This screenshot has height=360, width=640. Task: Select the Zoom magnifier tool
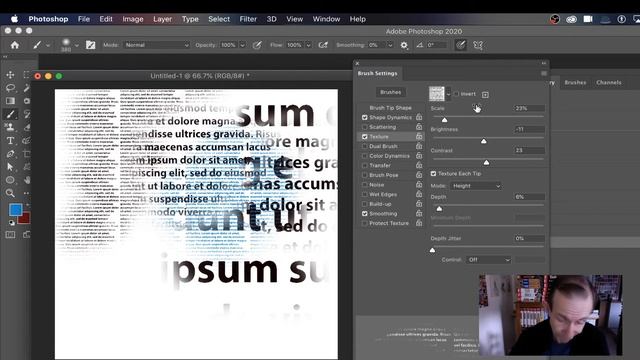tap(10, 193)
